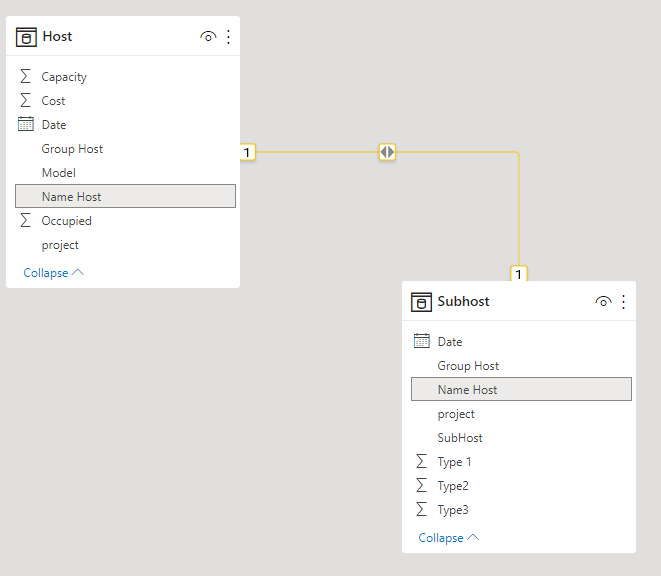
Task: Click the sigma icon beside Type3
Action: 421,509
